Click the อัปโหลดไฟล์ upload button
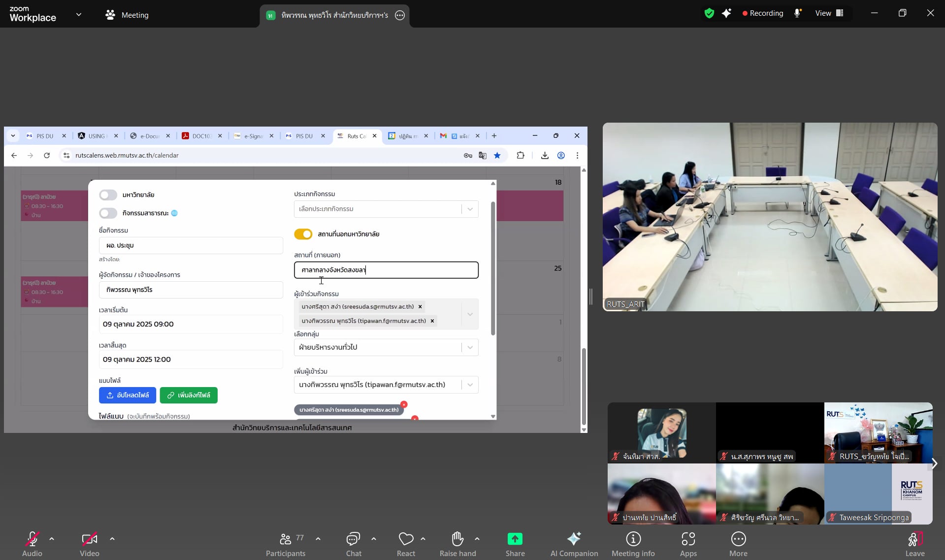945x560 pixels. pos(128,395)
